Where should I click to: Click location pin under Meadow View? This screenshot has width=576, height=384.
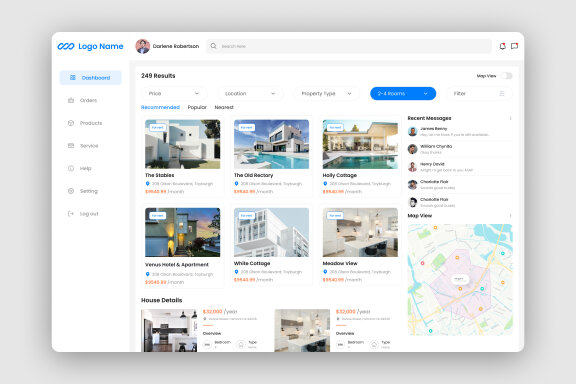point(325,272)
